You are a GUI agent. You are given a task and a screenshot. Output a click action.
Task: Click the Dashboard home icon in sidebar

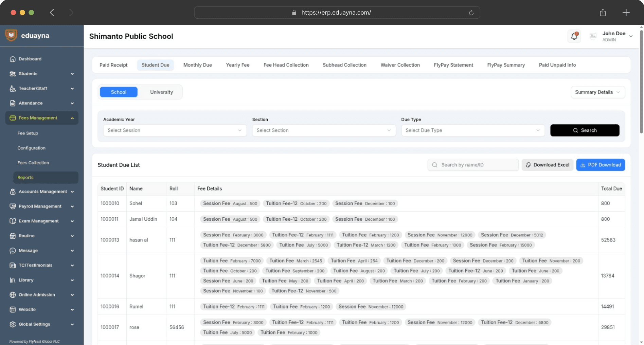coord(13,59)
